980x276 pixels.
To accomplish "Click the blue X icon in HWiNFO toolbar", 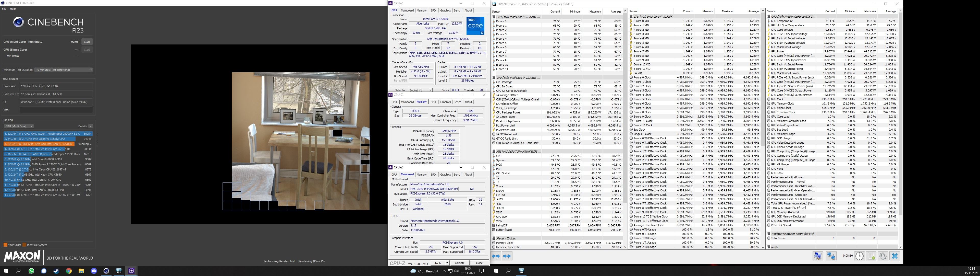I will click(895, 256).
